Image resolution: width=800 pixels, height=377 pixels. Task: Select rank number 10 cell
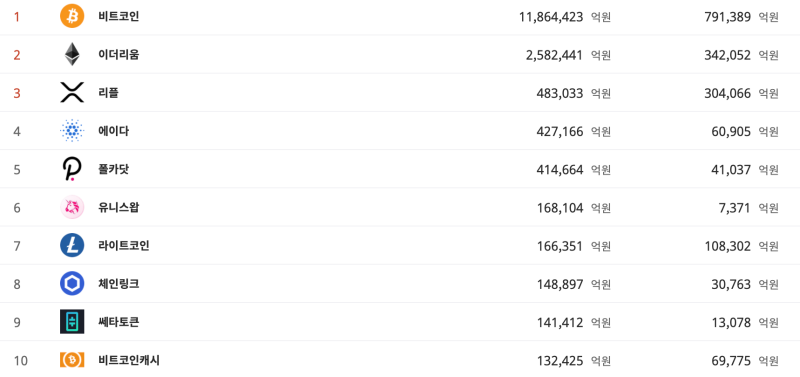click(x=20, y=361)
